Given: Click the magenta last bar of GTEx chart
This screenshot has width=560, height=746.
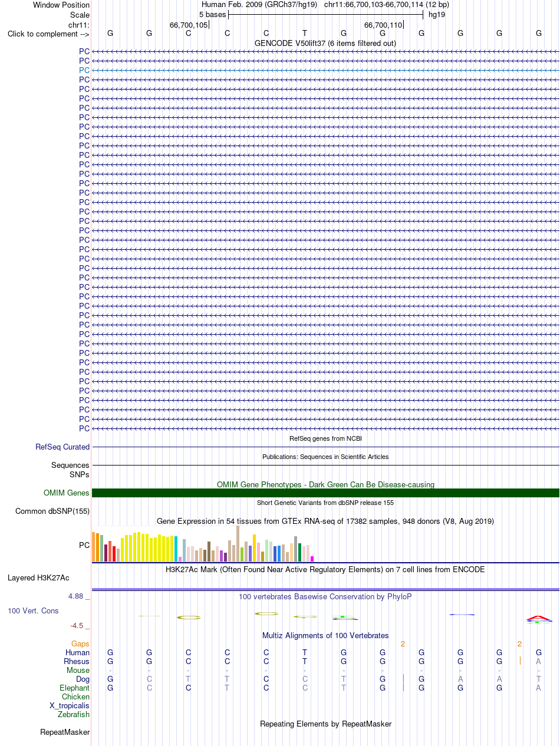Looking at the screenshot, I should click(312, 559).
